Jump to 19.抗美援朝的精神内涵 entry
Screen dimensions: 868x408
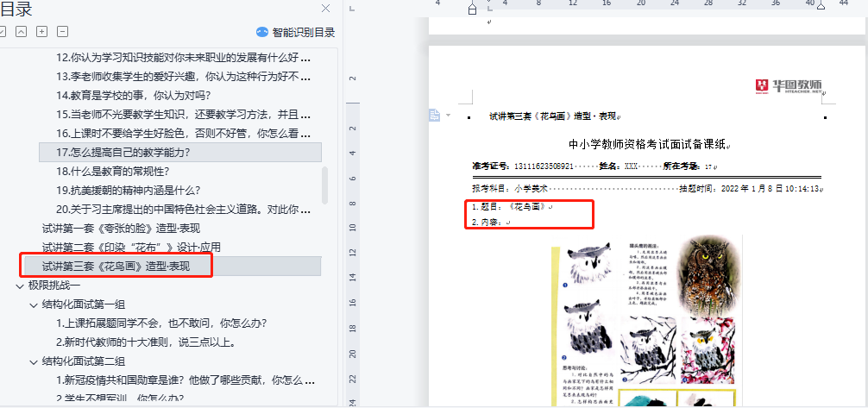[128, 191]
